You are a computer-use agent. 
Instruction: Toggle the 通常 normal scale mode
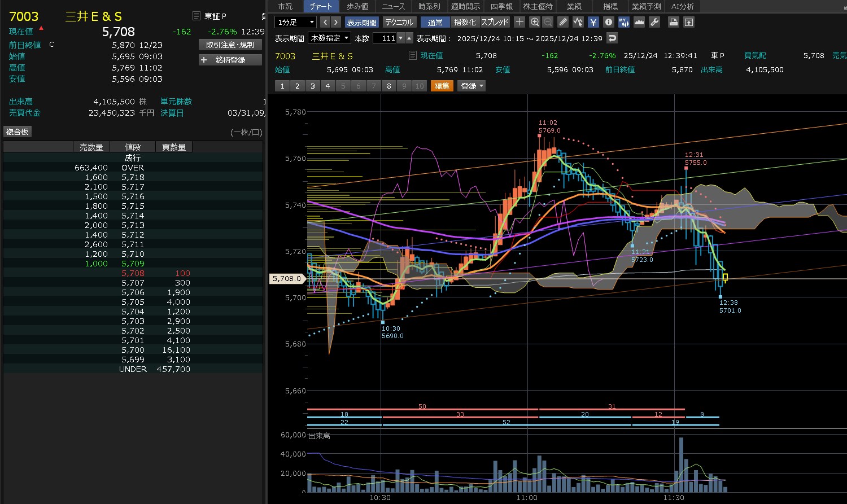pos(435,22)
